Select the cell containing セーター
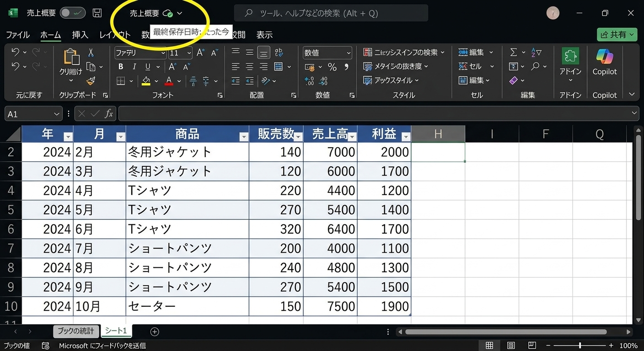The height and width of the screenshot is (351, 644). click(x=187, y=306)
